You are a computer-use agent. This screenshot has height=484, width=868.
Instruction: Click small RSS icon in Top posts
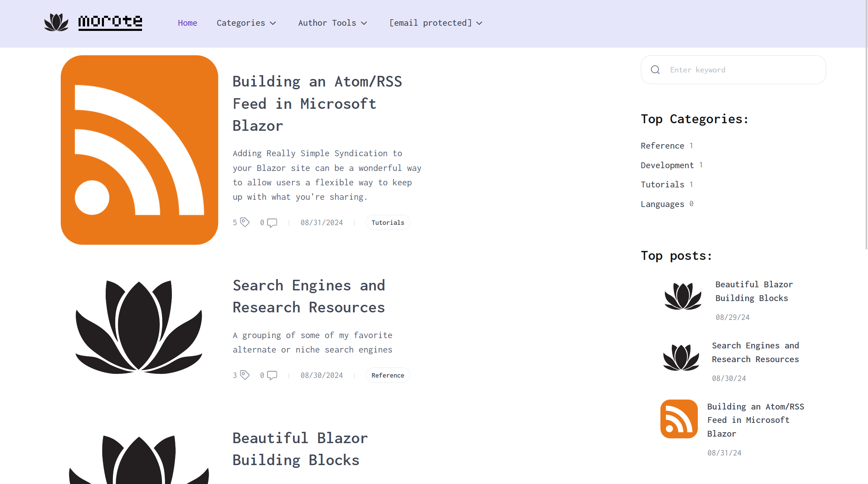(679, 419)
